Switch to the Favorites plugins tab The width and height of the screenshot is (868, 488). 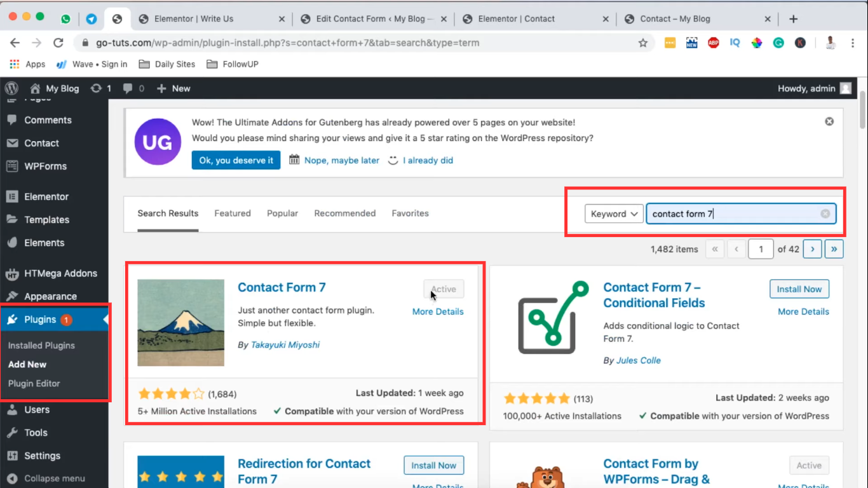pyautogui.click(x=410, y=213)
